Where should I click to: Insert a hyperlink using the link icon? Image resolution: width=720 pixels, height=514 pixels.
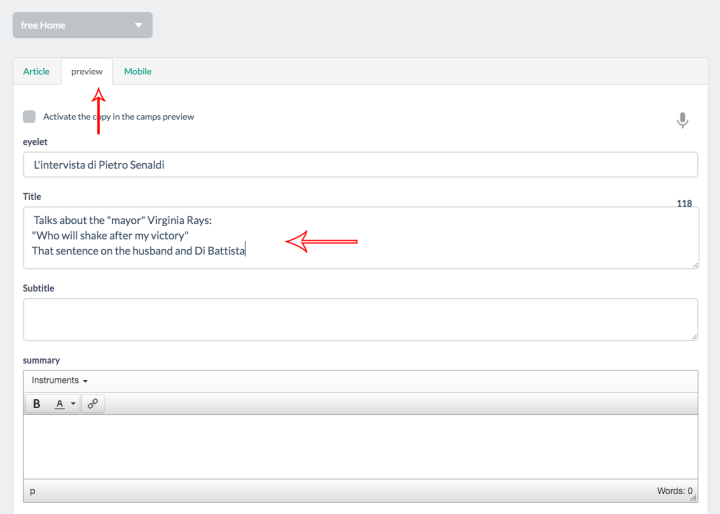click(x=93, y=404)
